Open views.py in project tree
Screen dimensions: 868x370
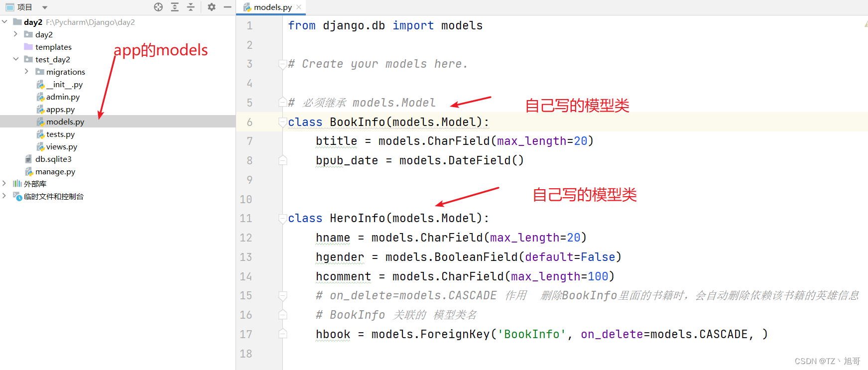point(62,146)
